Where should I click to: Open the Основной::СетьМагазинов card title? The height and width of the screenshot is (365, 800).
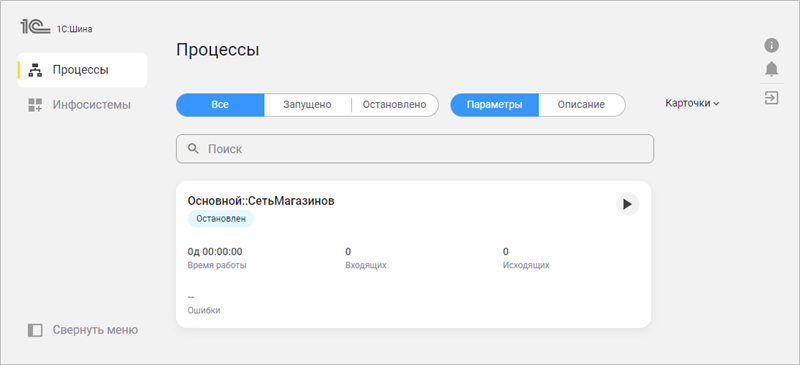coord(261,201)
